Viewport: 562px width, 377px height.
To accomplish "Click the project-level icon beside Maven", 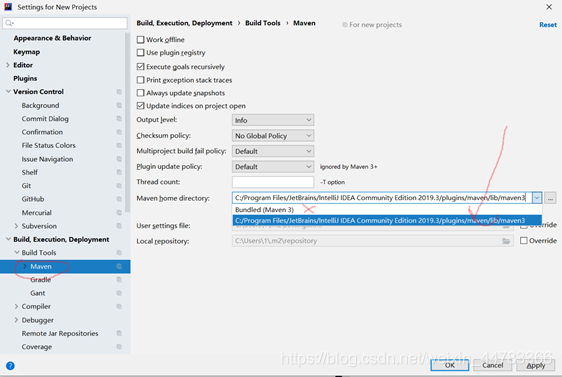I will (x=119, y=266).
